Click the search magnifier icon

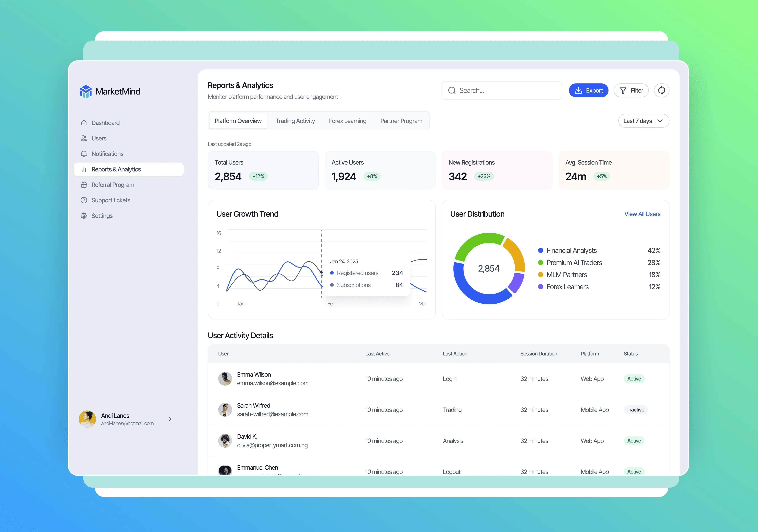coord(452,90)
